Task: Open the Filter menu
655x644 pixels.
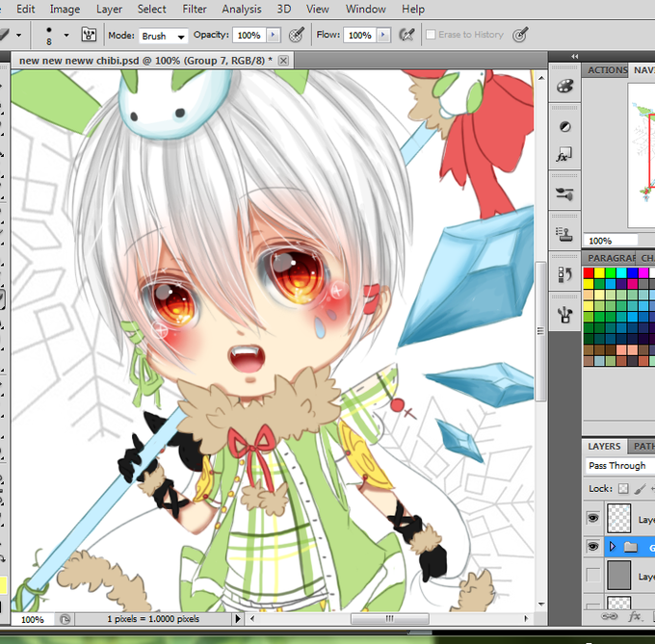Action: [195, 10]
